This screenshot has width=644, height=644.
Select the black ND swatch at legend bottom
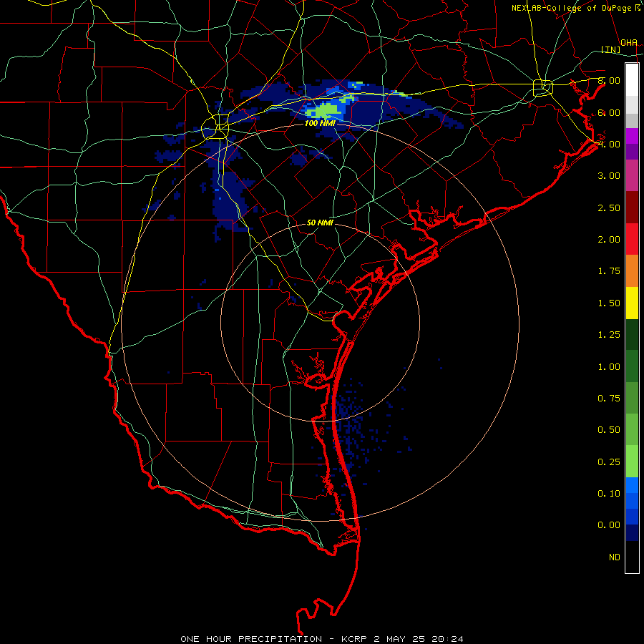[632, 557]
